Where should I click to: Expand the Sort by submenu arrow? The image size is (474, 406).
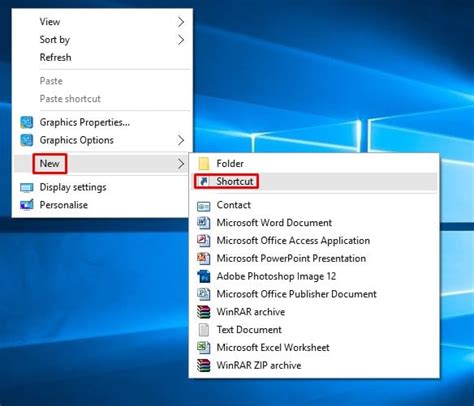pyautogui.click(x=181, y=40)
